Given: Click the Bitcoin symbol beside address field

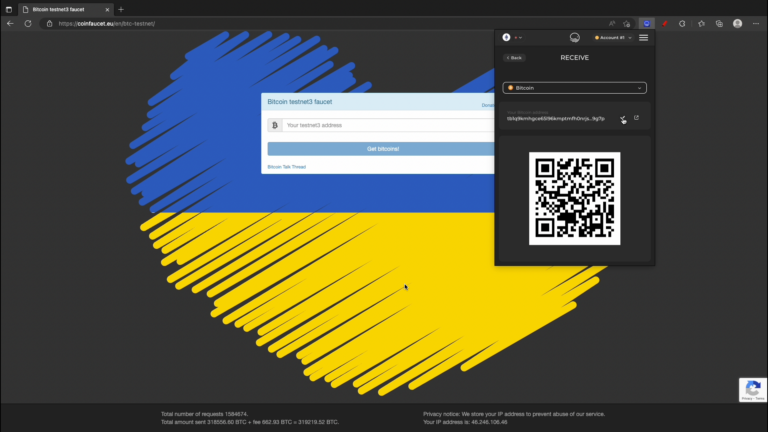Looking at the screenshot, I should [275, 125].
